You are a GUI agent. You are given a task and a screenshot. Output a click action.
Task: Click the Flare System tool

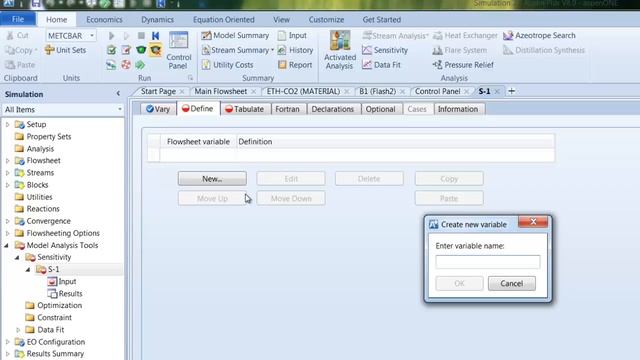coord(460,50)
